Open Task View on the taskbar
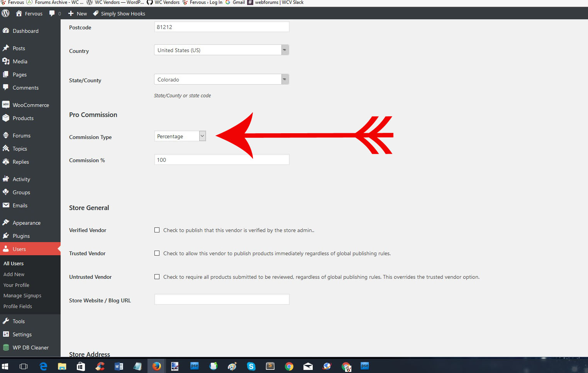 [24, 366]
